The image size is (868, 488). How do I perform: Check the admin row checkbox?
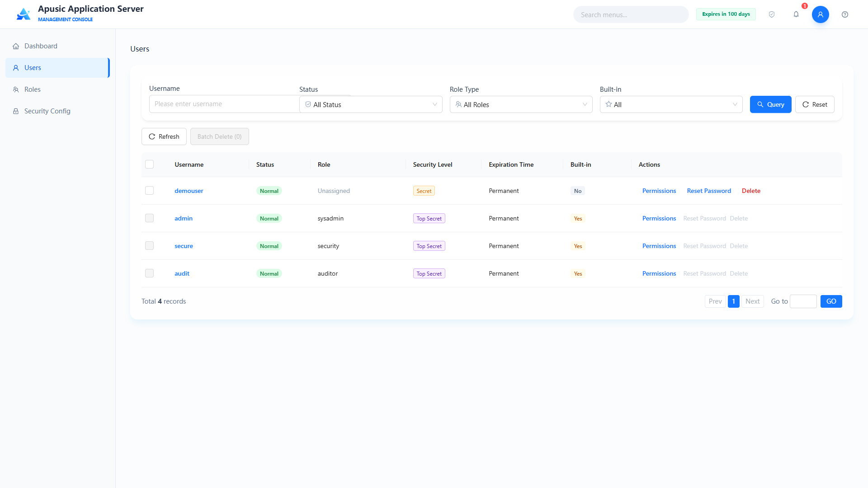[149, 218]
